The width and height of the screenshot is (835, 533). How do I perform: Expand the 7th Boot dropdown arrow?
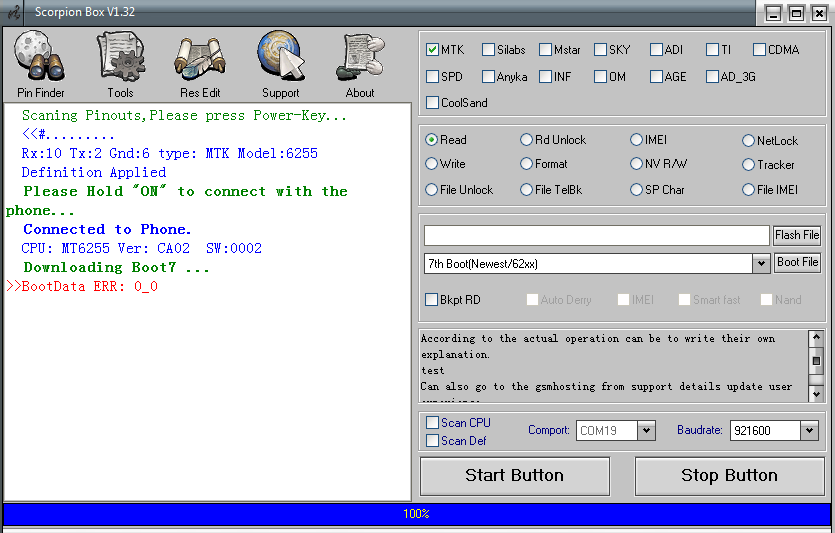[x=762, y=263]
